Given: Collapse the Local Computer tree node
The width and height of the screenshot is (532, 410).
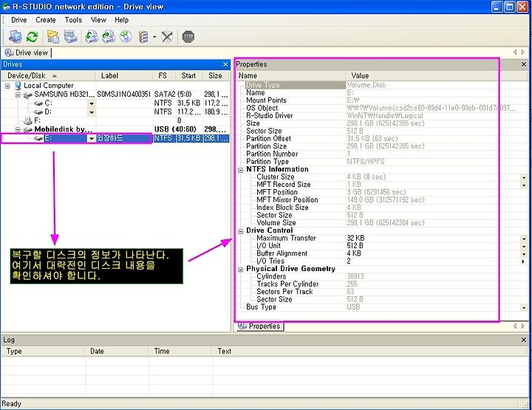Looking at the screenshot, I should pos(7,86).
